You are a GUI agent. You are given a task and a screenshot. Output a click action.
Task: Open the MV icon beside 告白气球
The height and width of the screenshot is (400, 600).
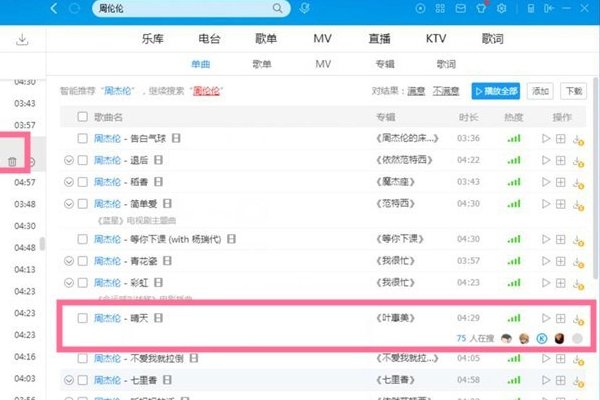click(176, 138)
